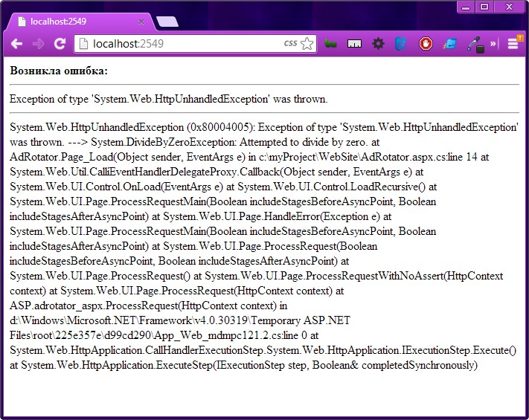Click the text '(0x80004005)' in the stack trace

[x=220, y=127]
